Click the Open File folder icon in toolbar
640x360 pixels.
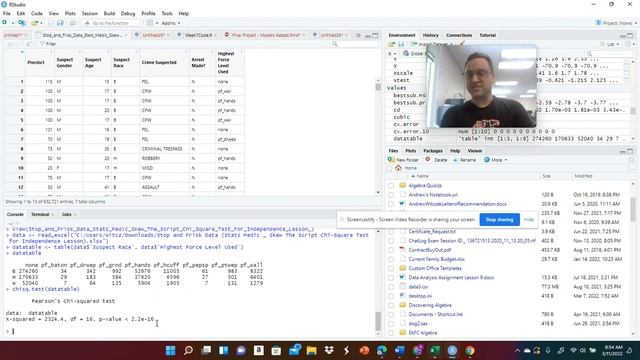(x=34, y=23)
